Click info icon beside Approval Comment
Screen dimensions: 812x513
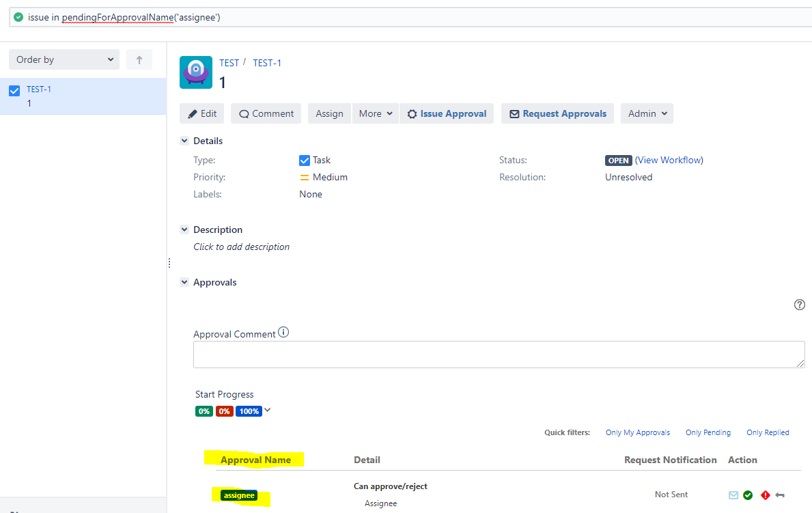tap(283, 333)
